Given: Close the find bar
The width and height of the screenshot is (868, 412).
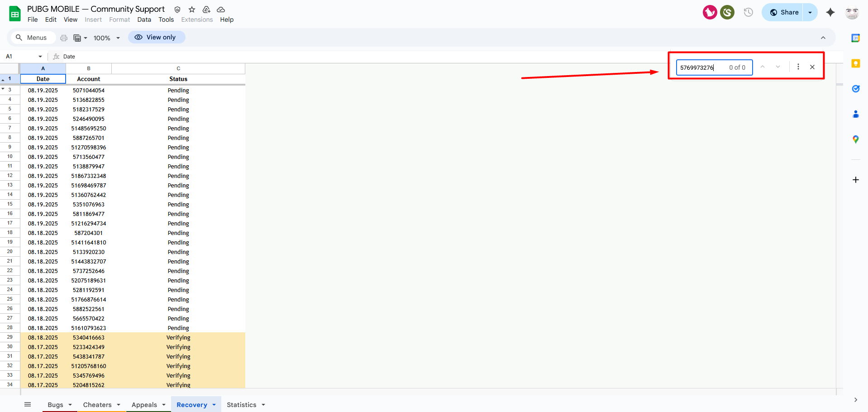Looking at the screenshot, I should point(812,67).
